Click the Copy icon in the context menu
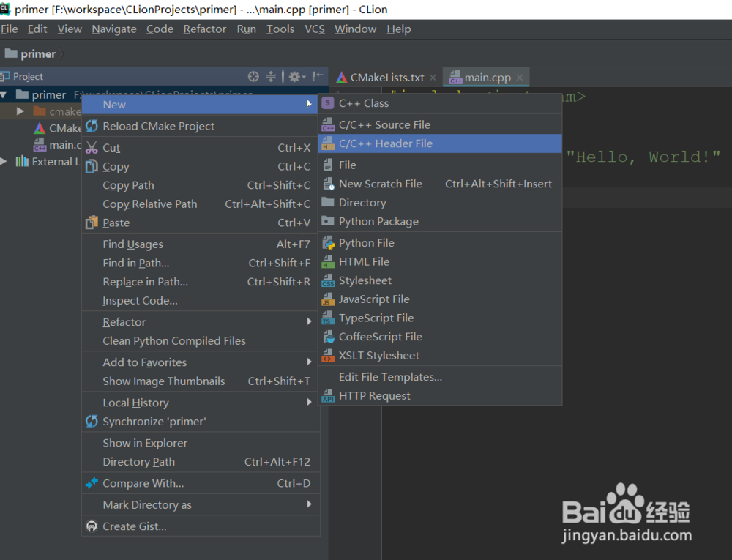732x560 pixels. (x=91, y=166)
